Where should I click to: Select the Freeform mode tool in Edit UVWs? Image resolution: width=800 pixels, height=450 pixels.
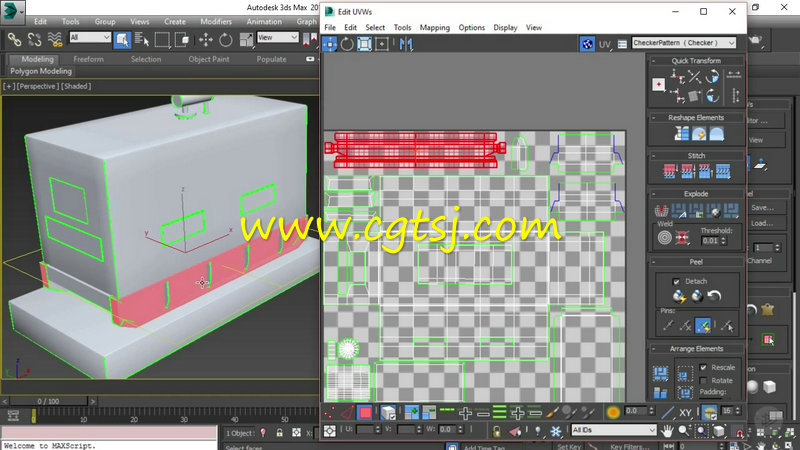point(382,44)
